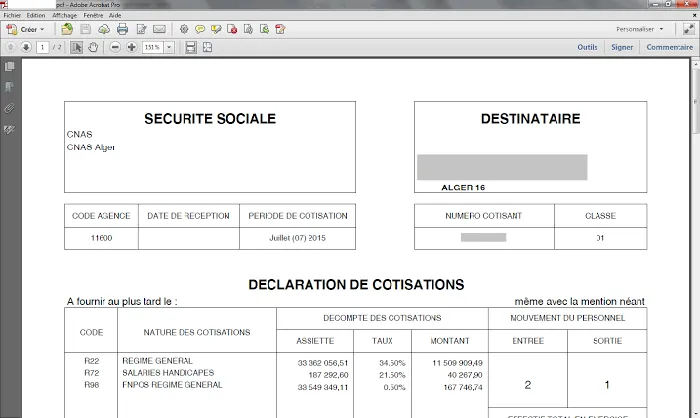Send the file using the envelope icon
700x418 pixels.
[159, 29]
